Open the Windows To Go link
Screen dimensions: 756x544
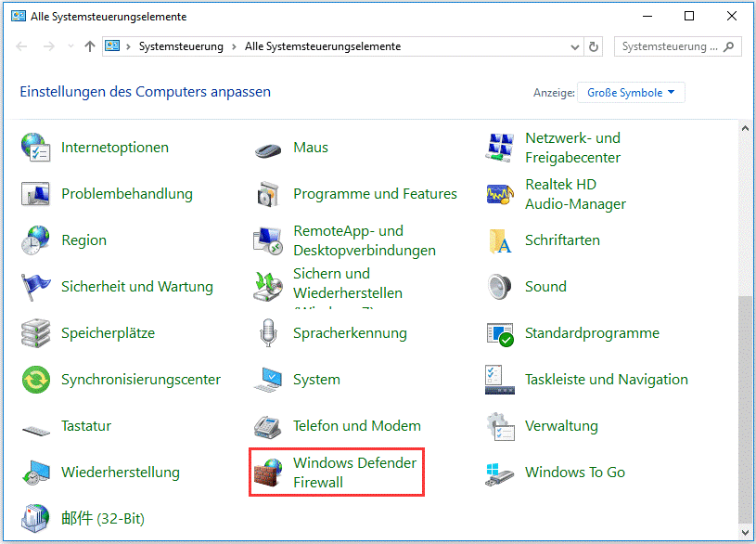[575, 473]
